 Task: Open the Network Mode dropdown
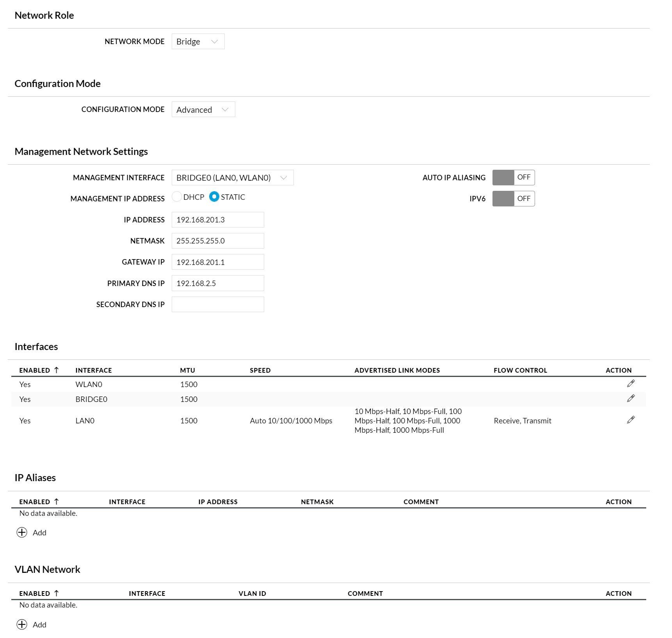point(198,41)
